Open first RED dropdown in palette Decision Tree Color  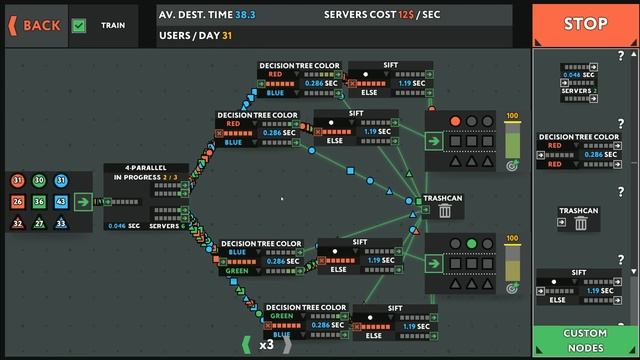[x=558, y=146]
